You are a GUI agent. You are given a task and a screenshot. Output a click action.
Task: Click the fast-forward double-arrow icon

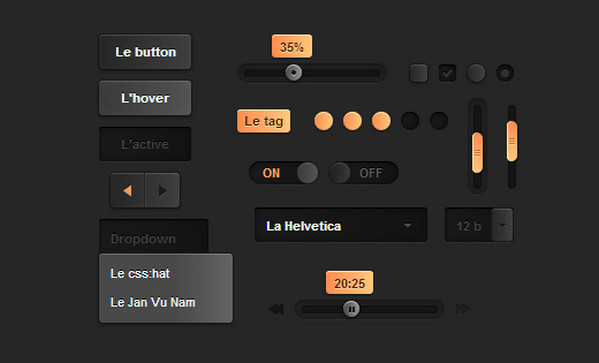[x=463, y=309]
